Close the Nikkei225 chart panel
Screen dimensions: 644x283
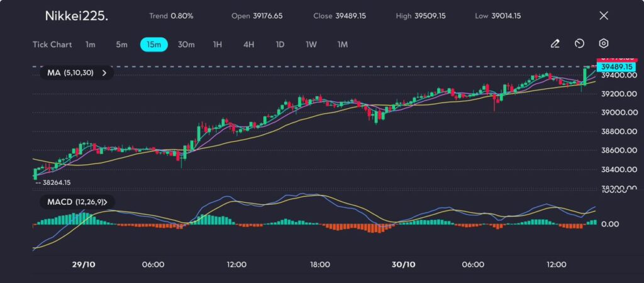coord(604,16)
